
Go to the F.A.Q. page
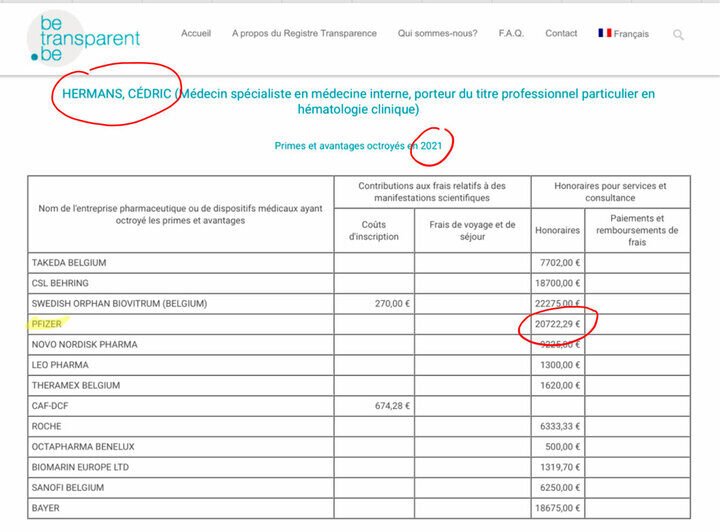coord(511,34)
